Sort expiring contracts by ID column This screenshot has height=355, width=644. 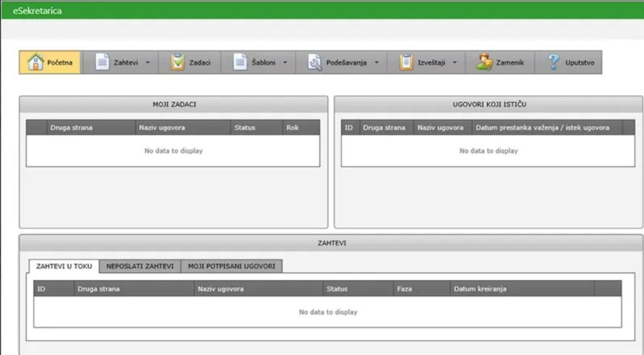[x=349, y=128]
